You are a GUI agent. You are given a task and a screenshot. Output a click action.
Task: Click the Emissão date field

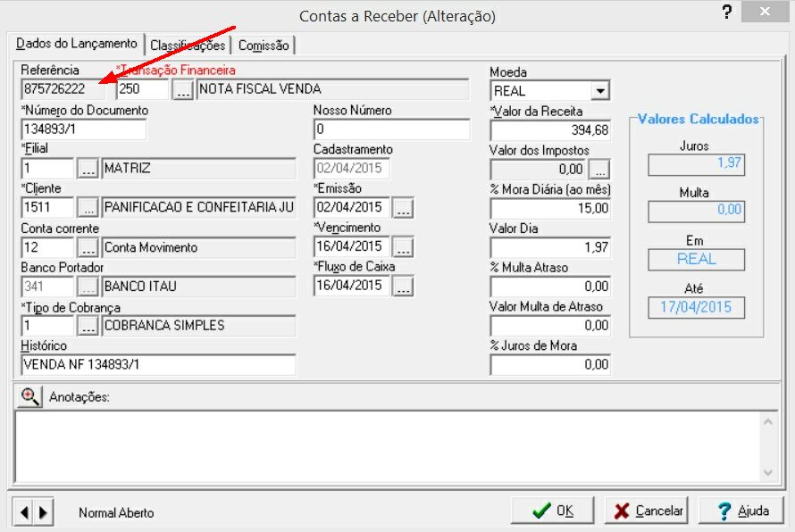pyautogui.click(x=352, y=207)
